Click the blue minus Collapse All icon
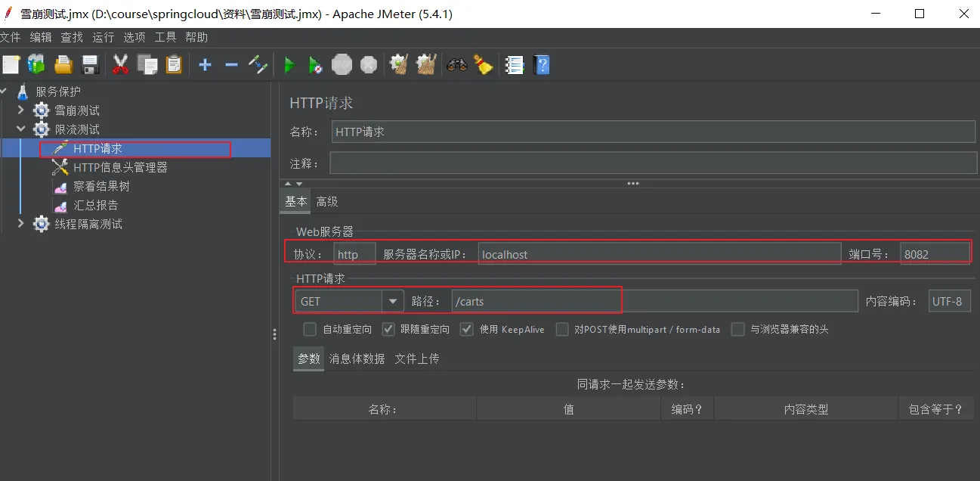This screenshot has width=980, height=481. coord(231,65)
